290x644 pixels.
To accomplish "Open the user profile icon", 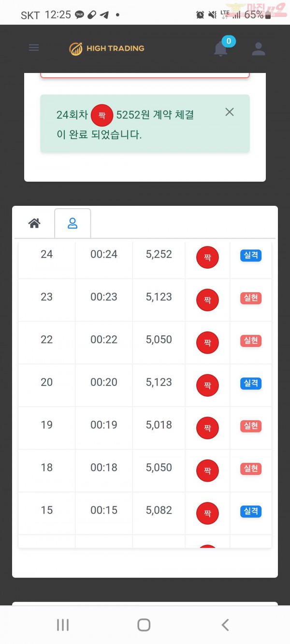I will tap(259, 49).
